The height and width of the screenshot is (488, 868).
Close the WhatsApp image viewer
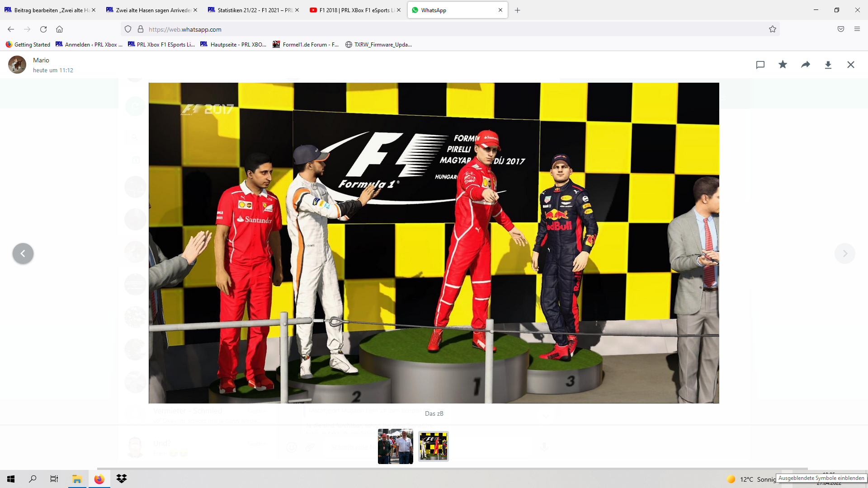pyautogui.click(x=851, y=65)
